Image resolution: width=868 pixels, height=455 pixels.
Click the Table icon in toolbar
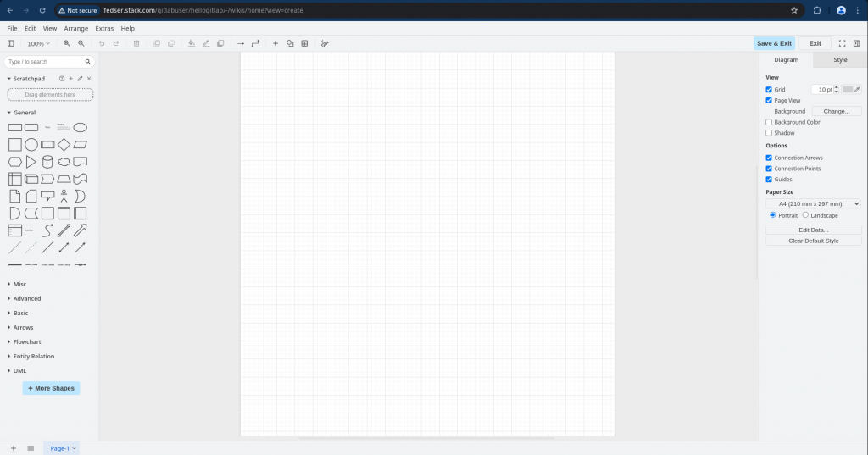click(x=304, y=43)
